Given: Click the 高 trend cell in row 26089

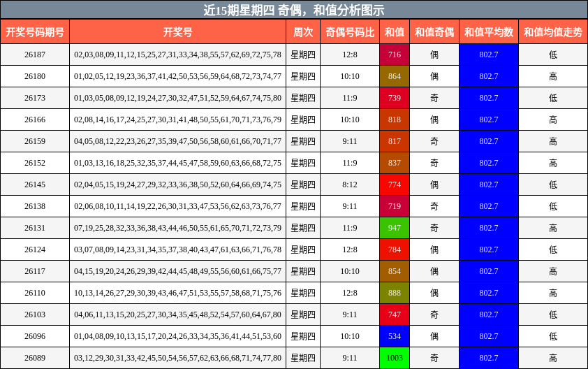Looking at the screenshot, I should click(x=553, y=358).
